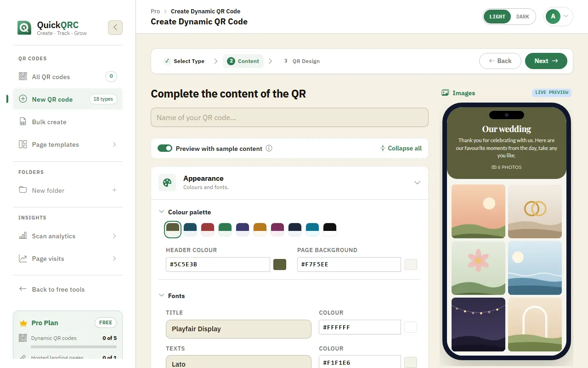Select the teal blue colour palette swatch
This screenshot has height=368, width=588.
(x=312, y=229)
